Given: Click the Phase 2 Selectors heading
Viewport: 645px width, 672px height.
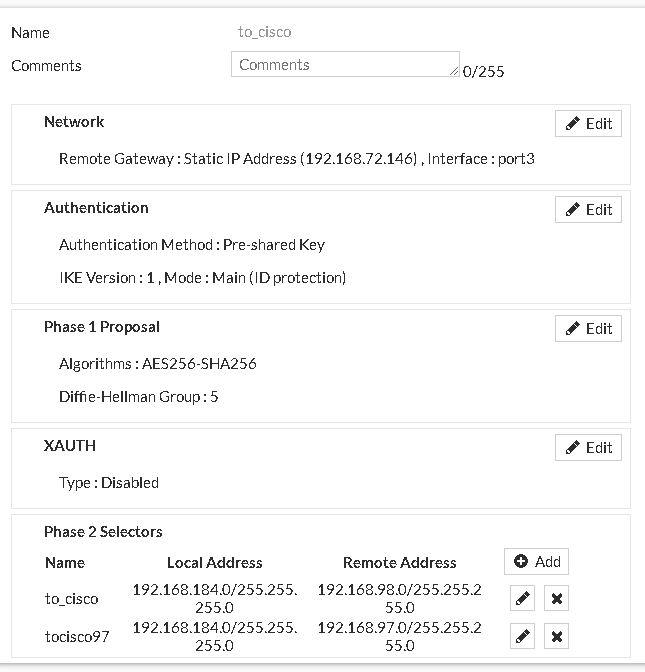Looking at the screenshot, I should click(103, 532).
